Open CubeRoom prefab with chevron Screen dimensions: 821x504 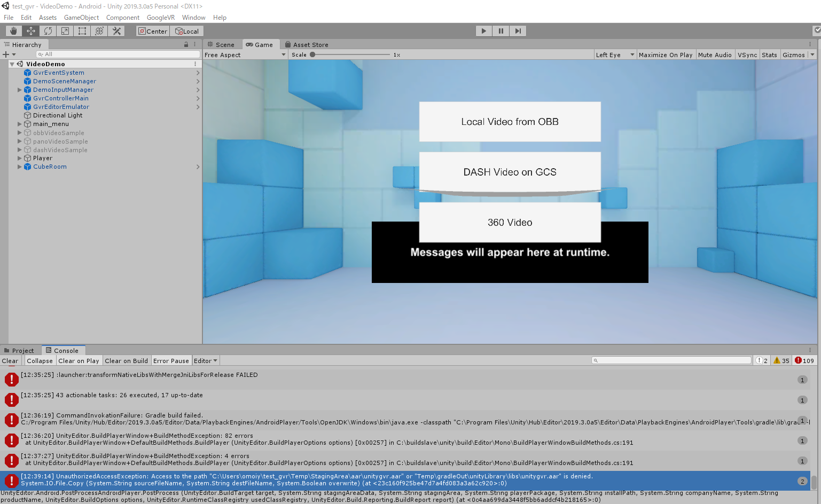tap(198, 167)
